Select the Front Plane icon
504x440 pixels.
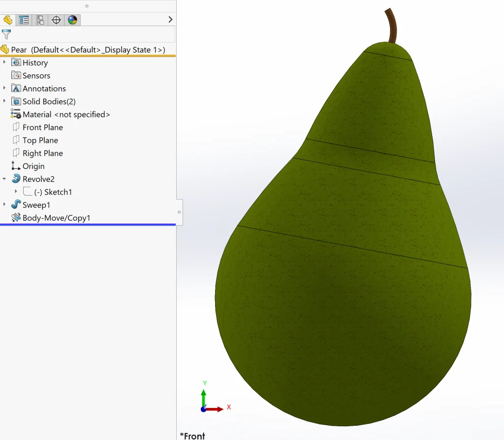(16, 127)
